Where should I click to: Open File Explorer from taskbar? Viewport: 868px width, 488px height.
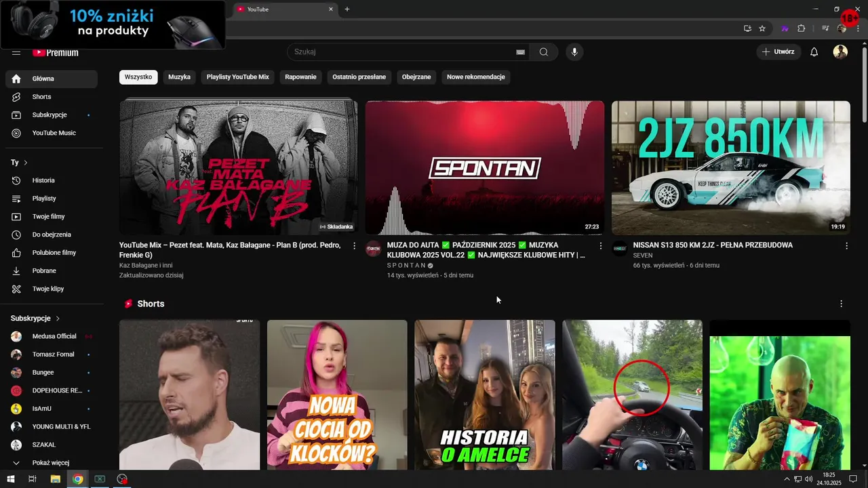[55, 479]
